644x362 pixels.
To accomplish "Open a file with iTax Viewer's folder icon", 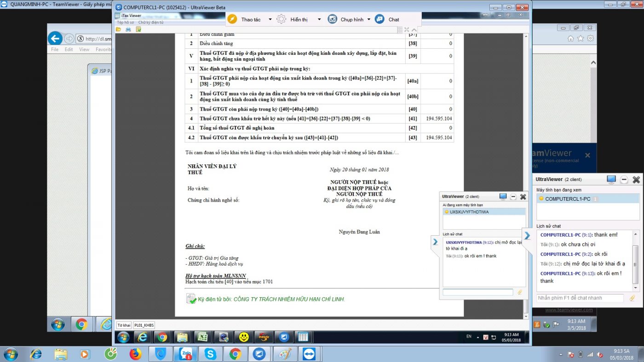I will click(118, 29).
